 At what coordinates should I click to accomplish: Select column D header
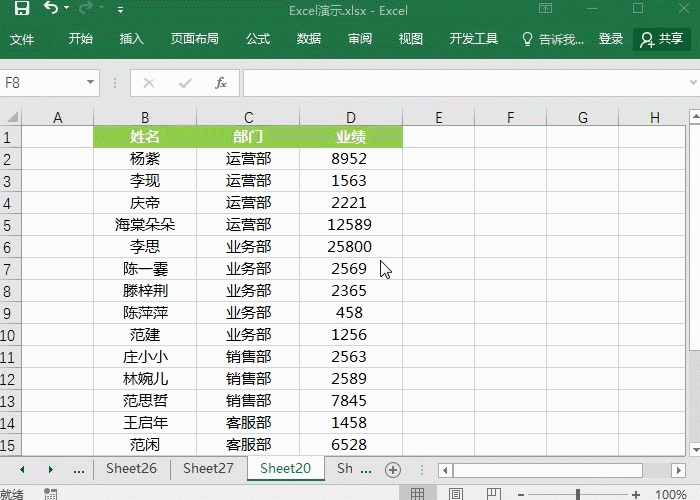351,118
